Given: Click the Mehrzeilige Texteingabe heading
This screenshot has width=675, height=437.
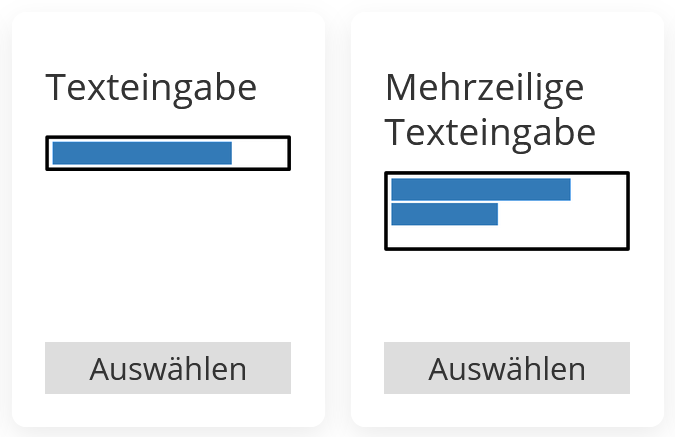Looking at the screenshot, I should pos(490,110).
